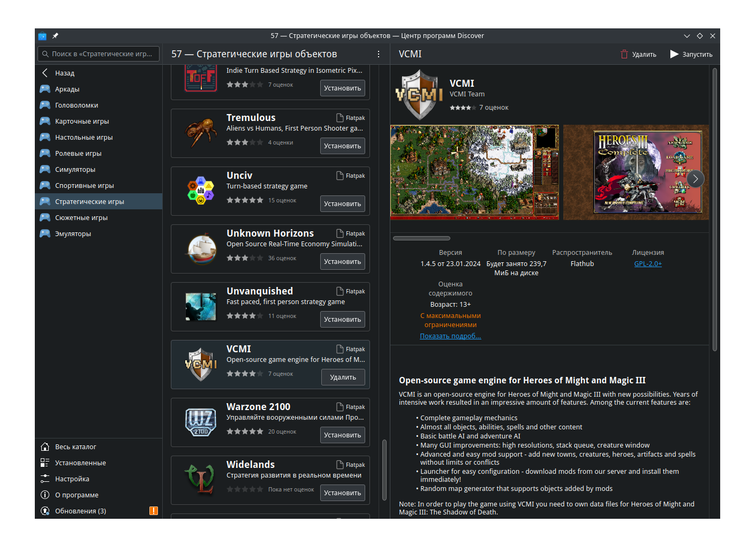
Task: Install Tremulous
Action: coord(343,146)
